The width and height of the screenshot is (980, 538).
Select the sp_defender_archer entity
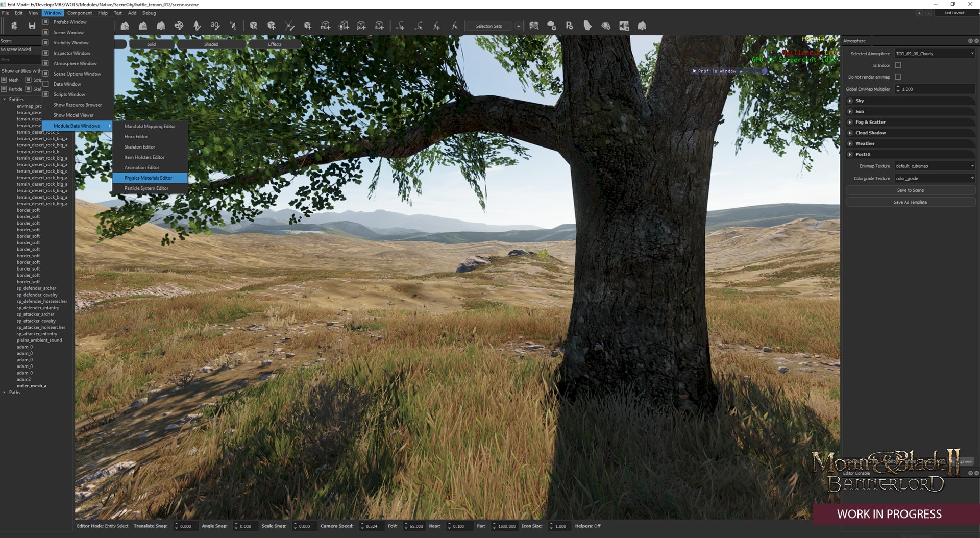tap(36, 288)
